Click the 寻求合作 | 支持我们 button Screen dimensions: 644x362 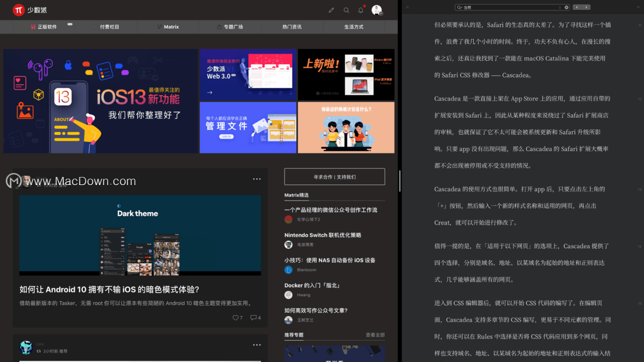(334, 176)
